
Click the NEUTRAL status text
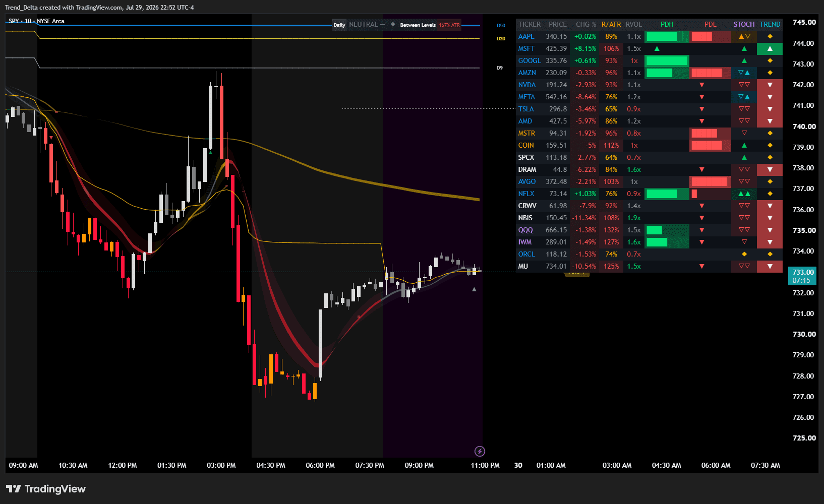(363, 24)
